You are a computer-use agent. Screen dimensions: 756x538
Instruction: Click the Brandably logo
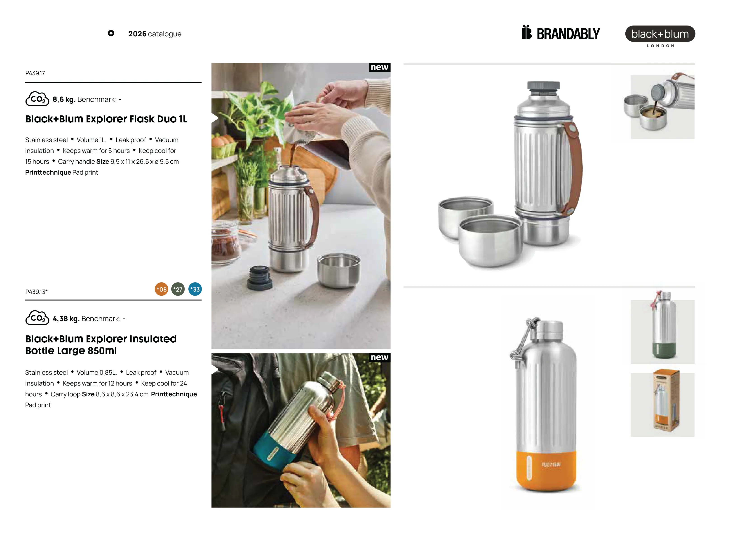coord(561,33)
